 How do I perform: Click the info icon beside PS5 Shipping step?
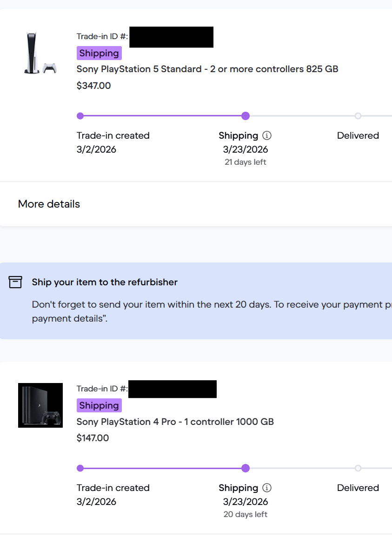click(267, 136)
